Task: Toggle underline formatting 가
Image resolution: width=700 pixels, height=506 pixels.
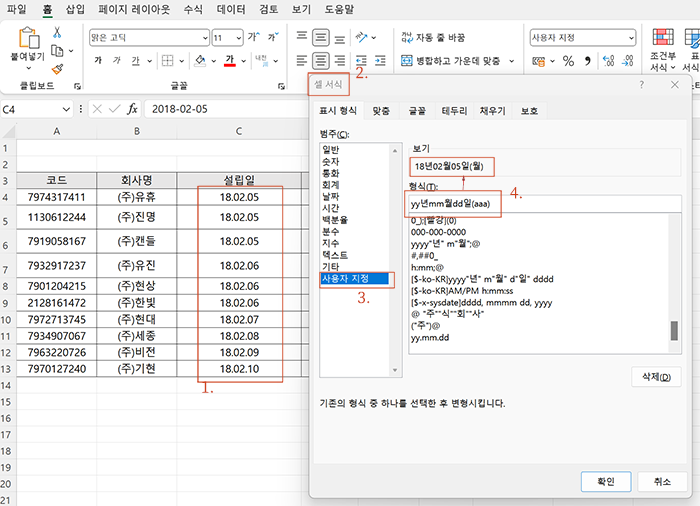Action: pos(135,60)
